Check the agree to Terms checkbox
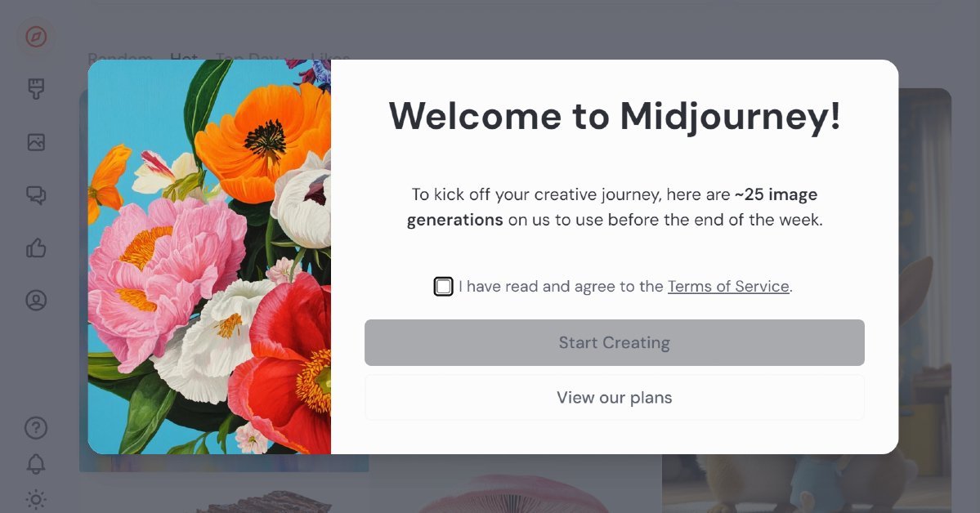This screenshot has width=980, height=513. point(443,286)
